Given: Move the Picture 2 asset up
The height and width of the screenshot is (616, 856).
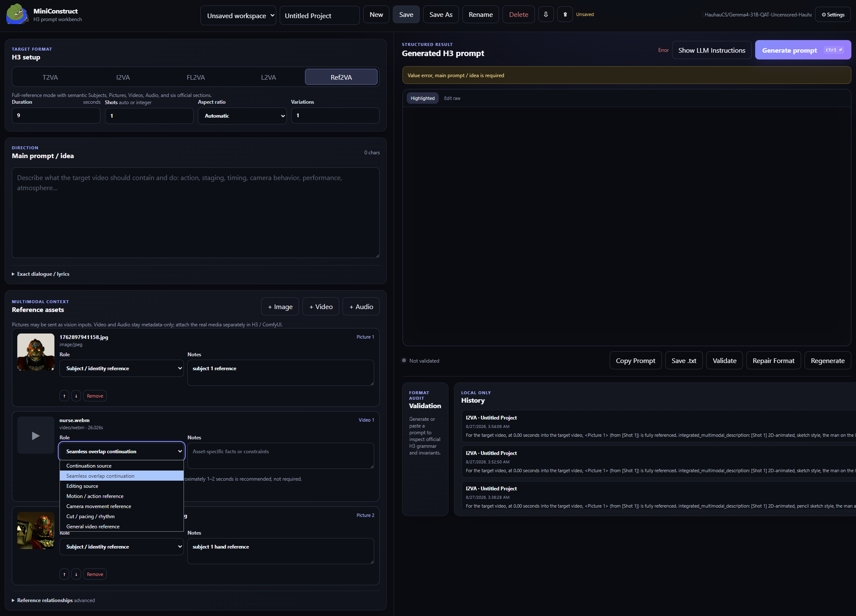Looking at the screenshot, I should tap(64, 574).
